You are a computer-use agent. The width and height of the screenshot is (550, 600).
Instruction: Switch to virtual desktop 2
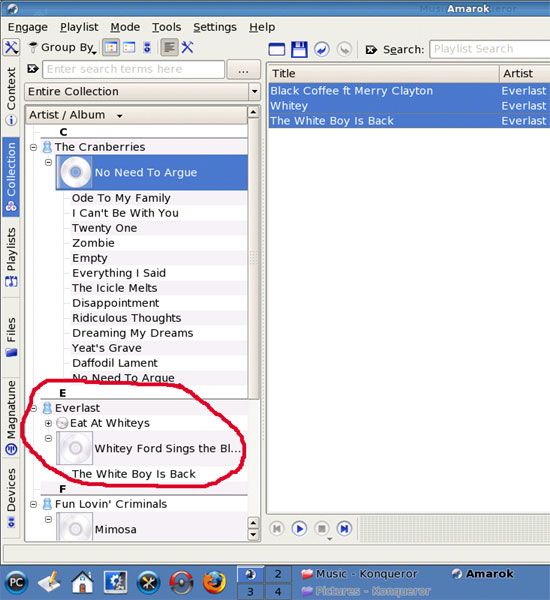[x=278, y=574]
